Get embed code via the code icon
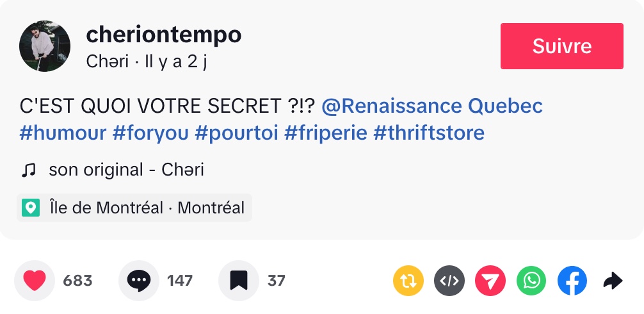 (x=449, y=281)
